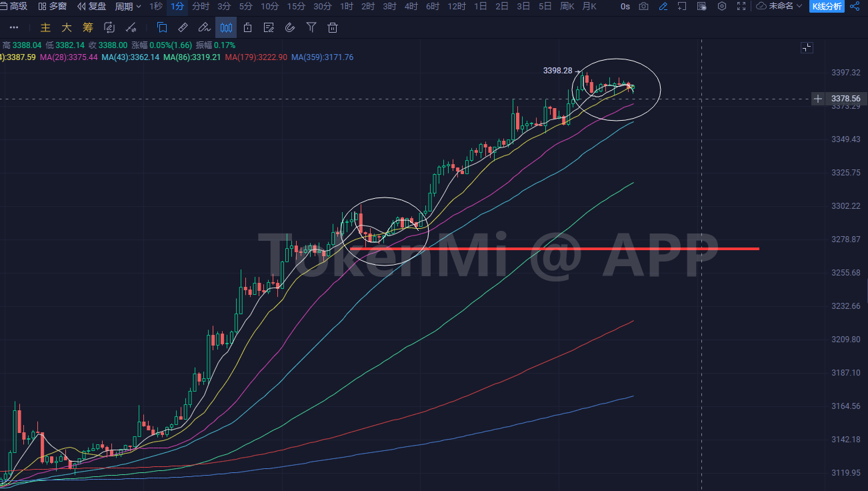
Task: Expand the three-dots more options menu
Action: (x=14, y=27)
